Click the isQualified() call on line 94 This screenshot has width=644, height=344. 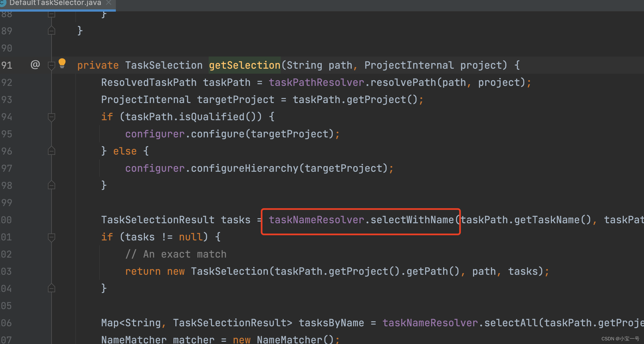click(217, 117)
